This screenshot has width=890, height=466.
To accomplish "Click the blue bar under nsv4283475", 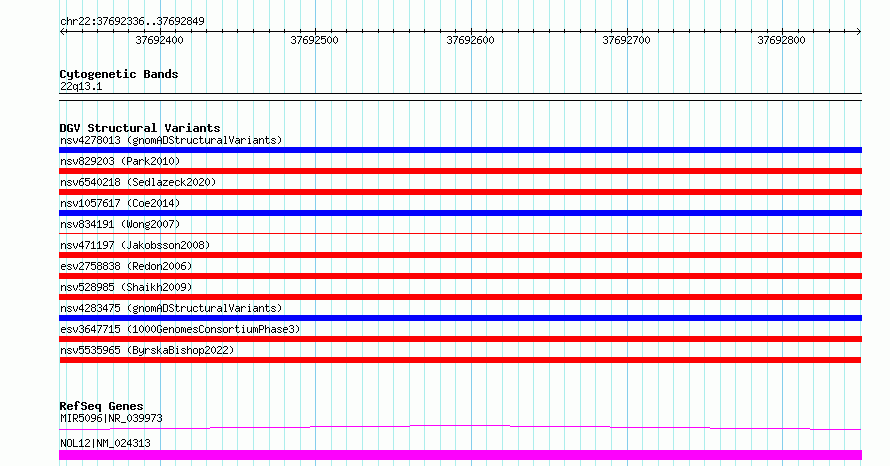I will click(x=460, y=318).
